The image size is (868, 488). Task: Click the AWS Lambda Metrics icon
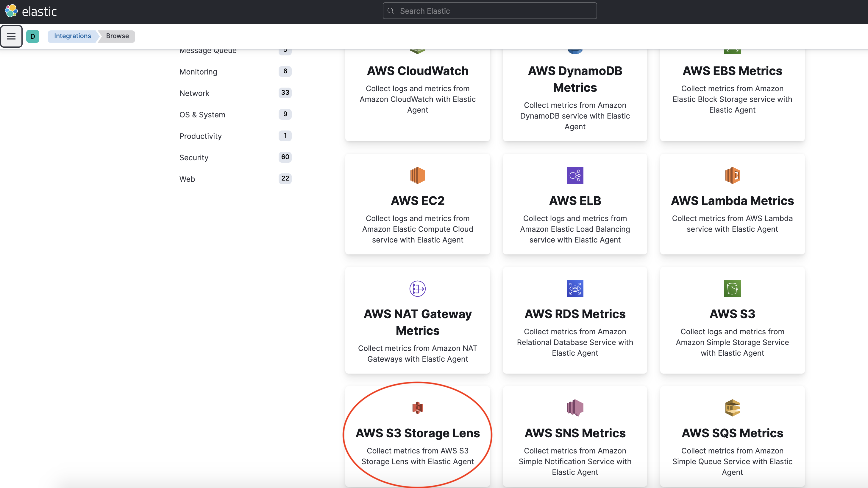[x=732, y=175]
